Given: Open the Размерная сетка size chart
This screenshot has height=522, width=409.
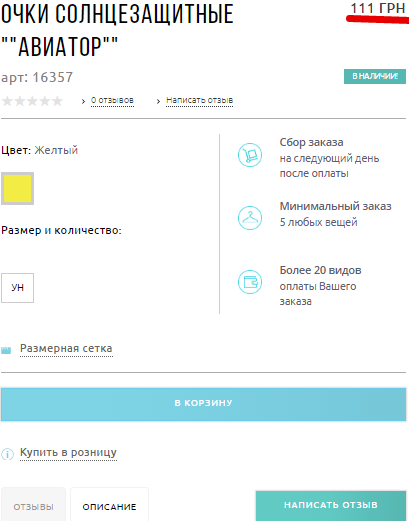Looking at the screenshot, I should click(66, 349).
